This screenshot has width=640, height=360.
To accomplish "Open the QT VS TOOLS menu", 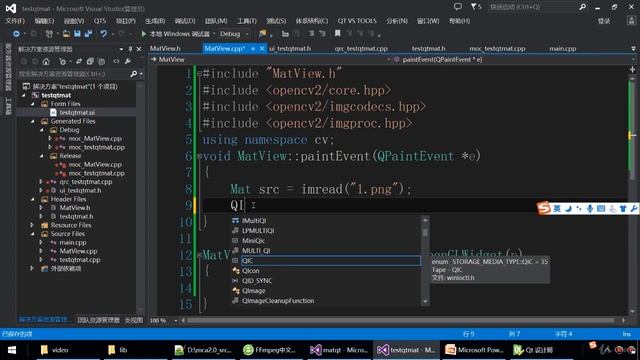I will point(357,21).
